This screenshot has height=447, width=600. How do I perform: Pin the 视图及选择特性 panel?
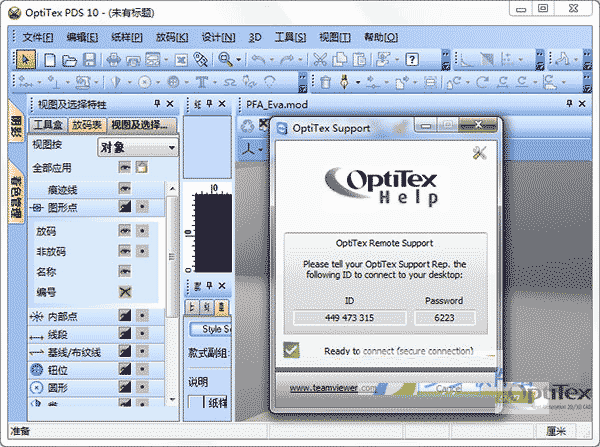pos(157,104)
